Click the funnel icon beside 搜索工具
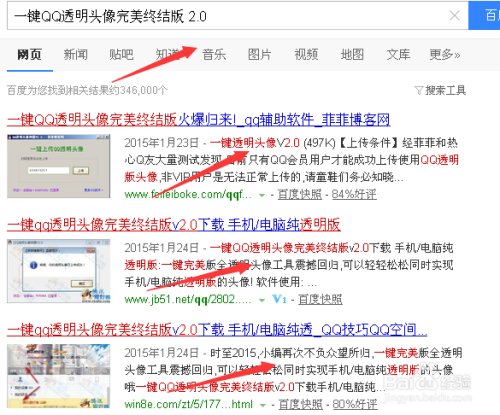 click(419, 90)
